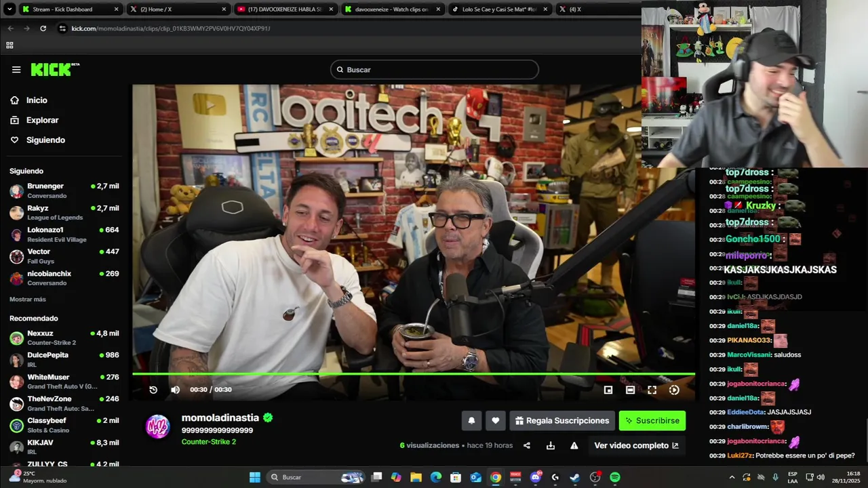The height and width of the screenshot is (488, 868).
Task: Switch to davooxeneize Watch clips tab
Action: point(393,9)
